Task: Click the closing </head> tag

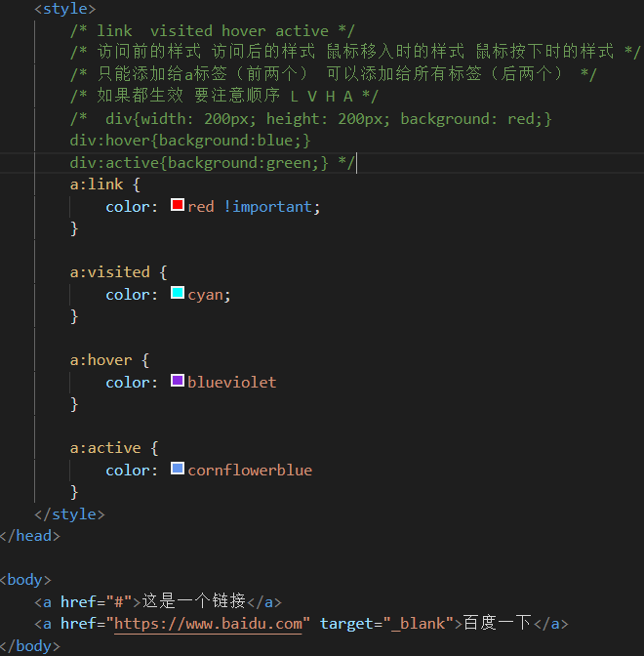Action: 30,536
